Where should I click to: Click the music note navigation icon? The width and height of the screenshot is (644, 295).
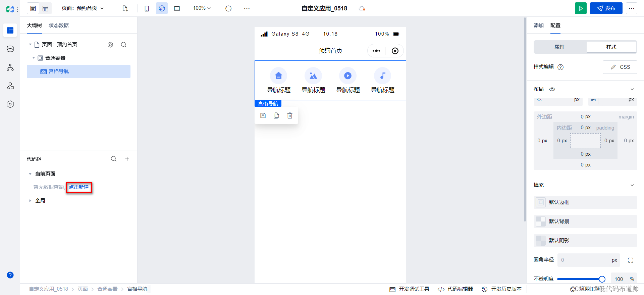(x=383, y=76)
